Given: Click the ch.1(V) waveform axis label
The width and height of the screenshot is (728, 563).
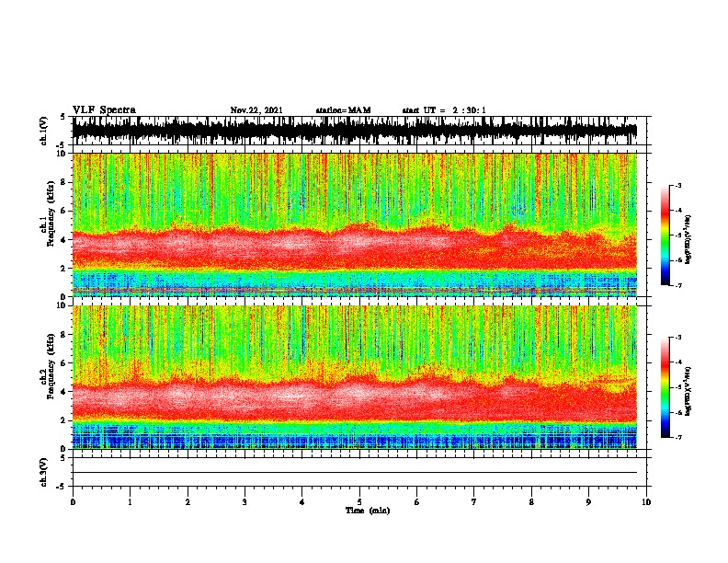Looking at the screenshot, I should (x=44, y=131).
